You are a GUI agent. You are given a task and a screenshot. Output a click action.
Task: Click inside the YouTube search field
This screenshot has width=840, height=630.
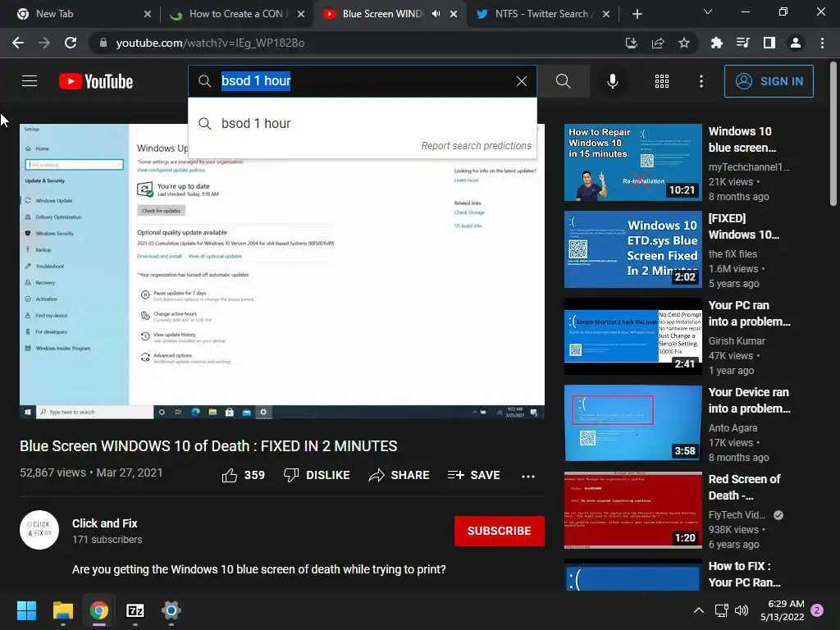[363, 81]
